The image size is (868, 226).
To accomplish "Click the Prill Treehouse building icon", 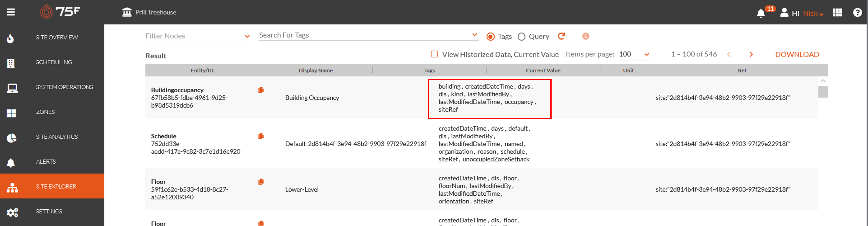I will pos(127,12).
